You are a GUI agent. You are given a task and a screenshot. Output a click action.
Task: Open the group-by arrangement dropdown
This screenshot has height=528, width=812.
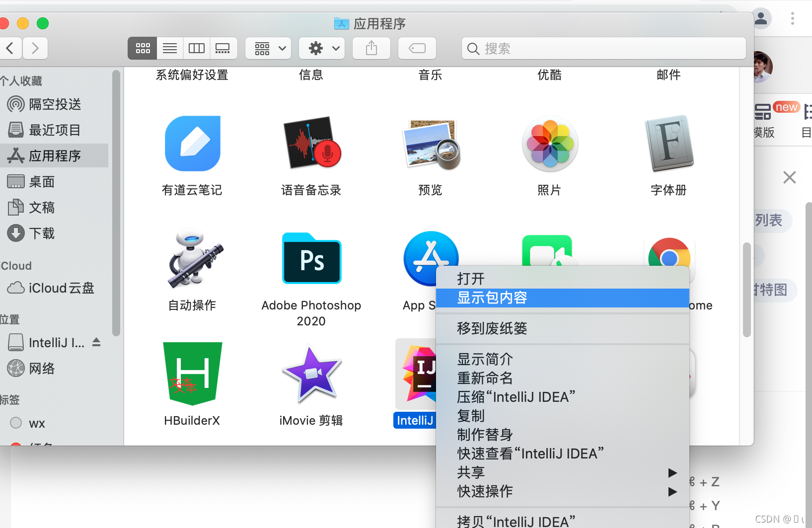268,48
